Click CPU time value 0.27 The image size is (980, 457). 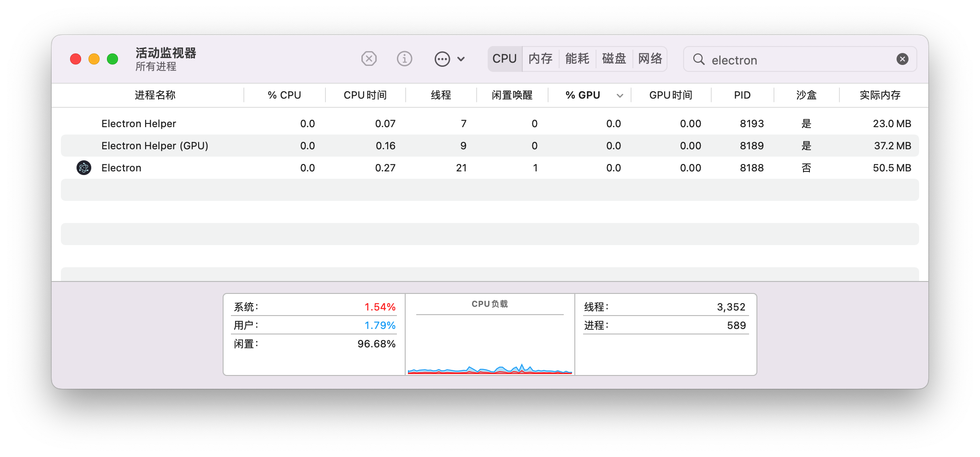click(385, 168)
